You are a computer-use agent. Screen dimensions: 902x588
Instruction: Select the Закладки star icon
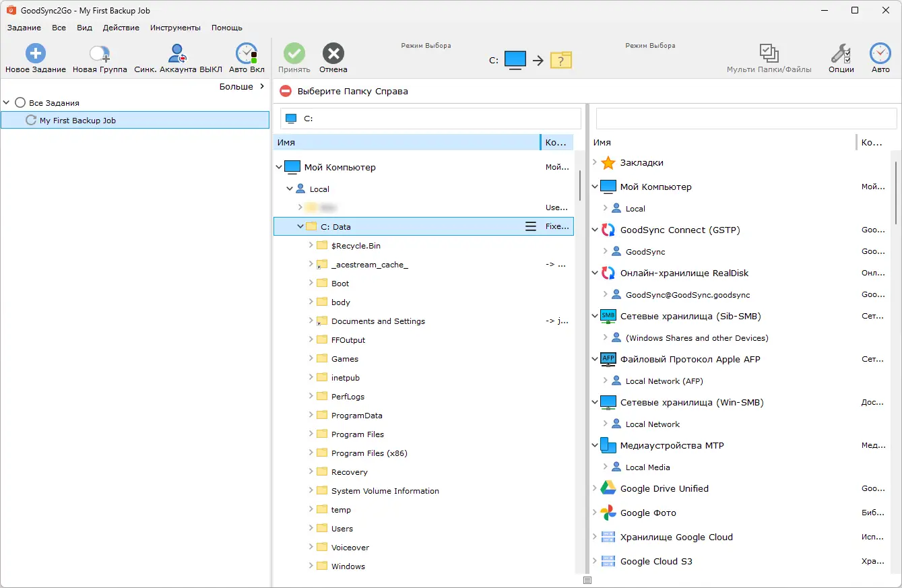click(x=608, y=163)
